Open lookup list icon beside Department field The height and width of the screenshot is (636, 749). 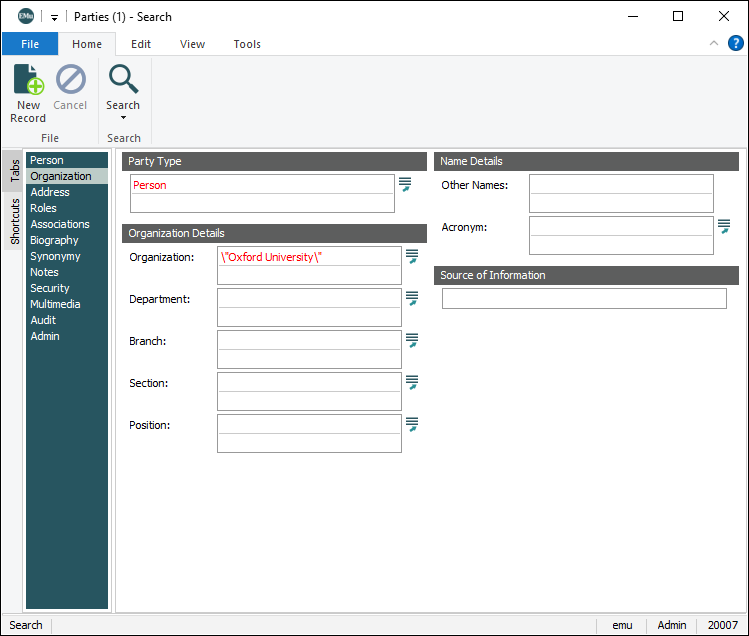tap(412, 299)
